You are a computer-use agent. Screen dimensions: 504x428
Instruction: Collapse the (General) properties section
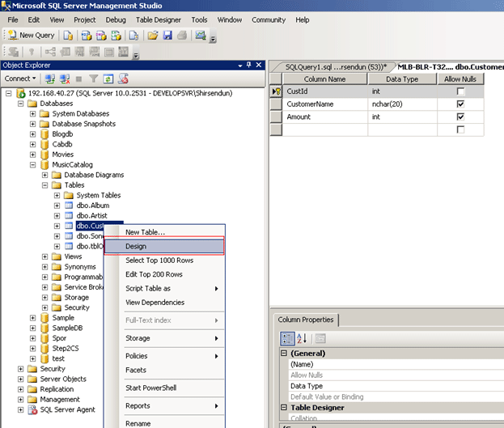point(284,354)
